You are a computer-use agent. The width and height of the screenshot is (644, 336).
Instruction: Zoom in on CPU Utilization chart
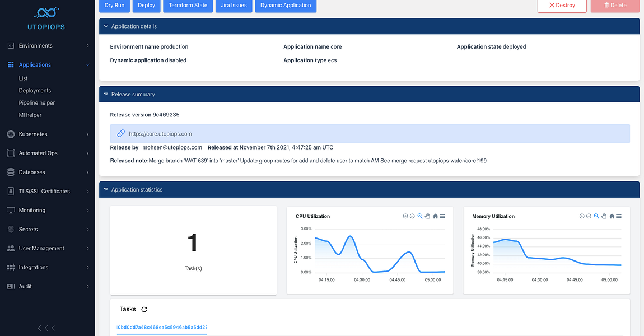(405, 216)
